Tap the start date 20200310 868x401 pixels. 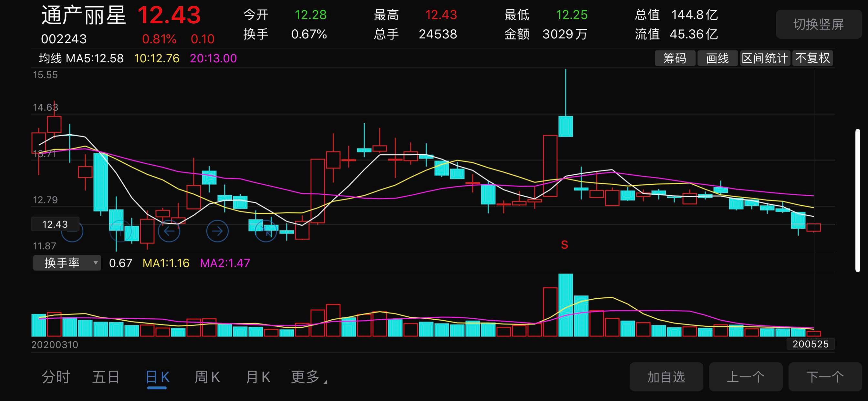click(55, 344)
